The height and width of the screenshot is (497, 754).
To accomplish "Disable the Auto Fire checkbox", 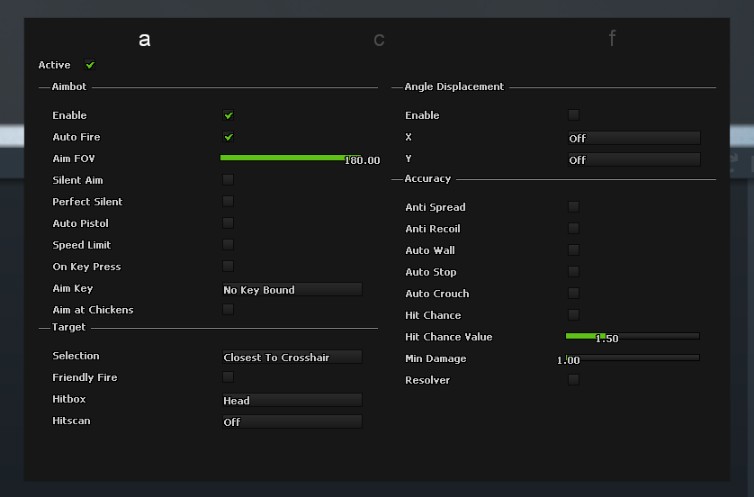I will pyautogui.click(x=228, y=137).
